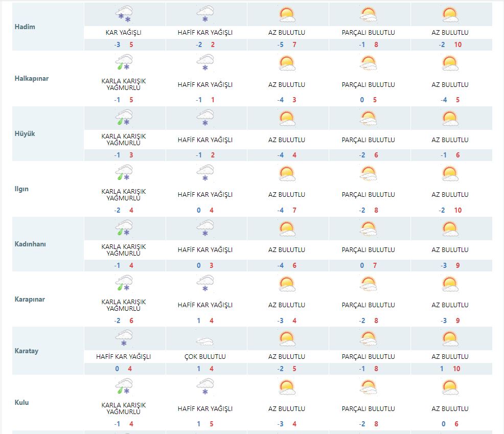This screenshot has width=504, height=434.
Task: Click the HAFİF KAR YAĞIŞLI label for Karapınar
Action: pyautogui.click(x=205, y=305)
